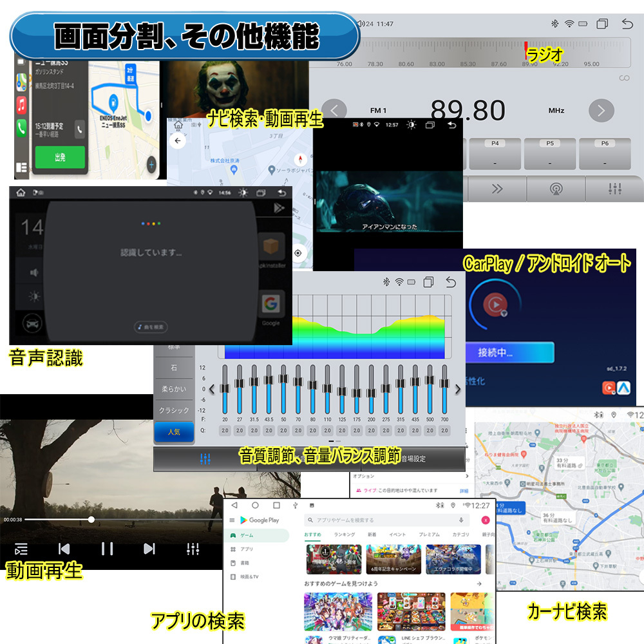This screenshot has height=644, width=644.
Task: Tune radio to next frequency
Action: tap(601, 111)
